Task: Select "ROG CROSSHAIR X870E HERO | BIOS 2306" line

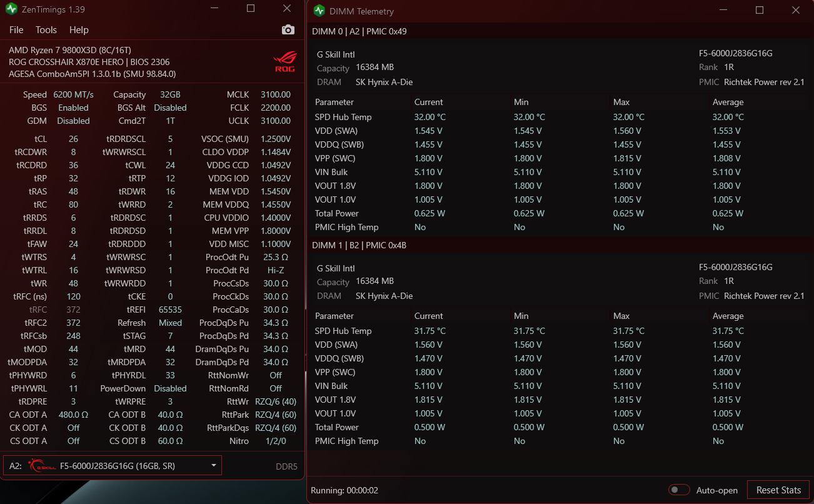Action: click(89, 62)
